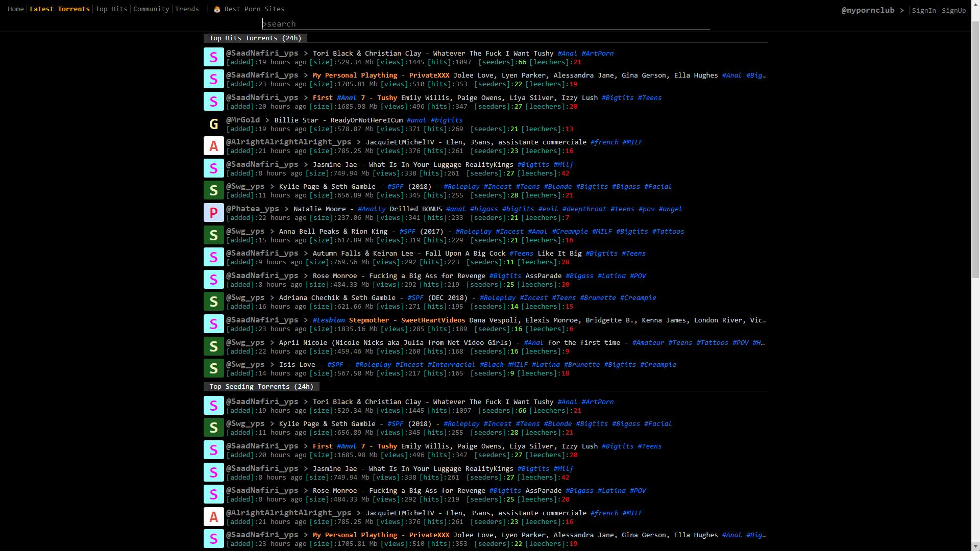Viewport: 980px width, 551px height.
Task: Click the S avatar on Jasmine Jae row in Top Seeding
Action: tap(214, 472)
